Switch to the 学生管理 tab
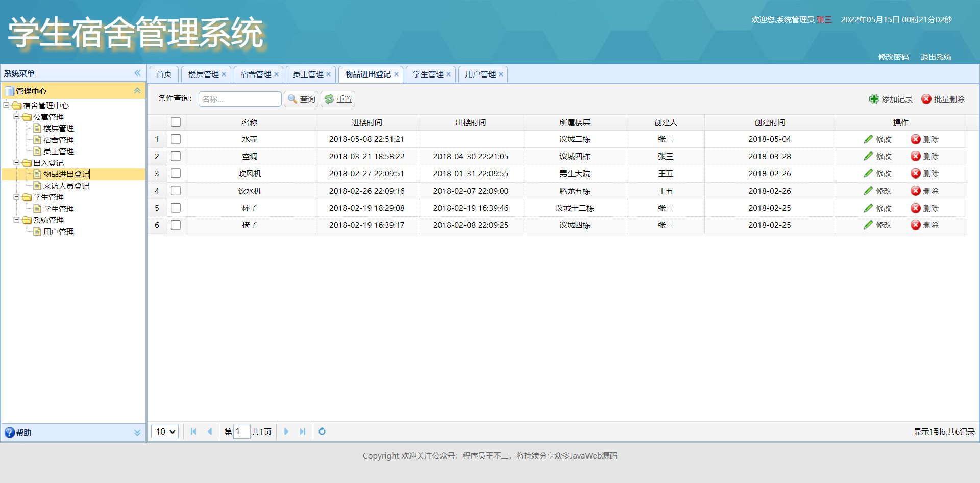This screenshot has width=980, height=483. pyautogui.click(x=427, y=74)
